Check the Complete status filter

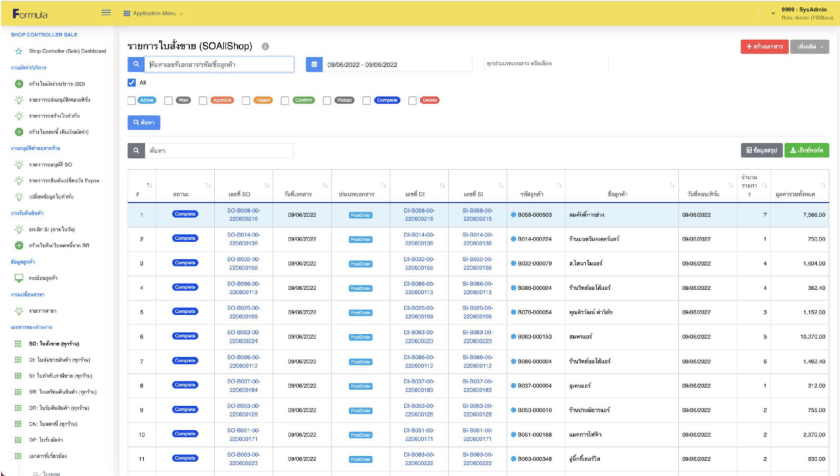point(366,100)
